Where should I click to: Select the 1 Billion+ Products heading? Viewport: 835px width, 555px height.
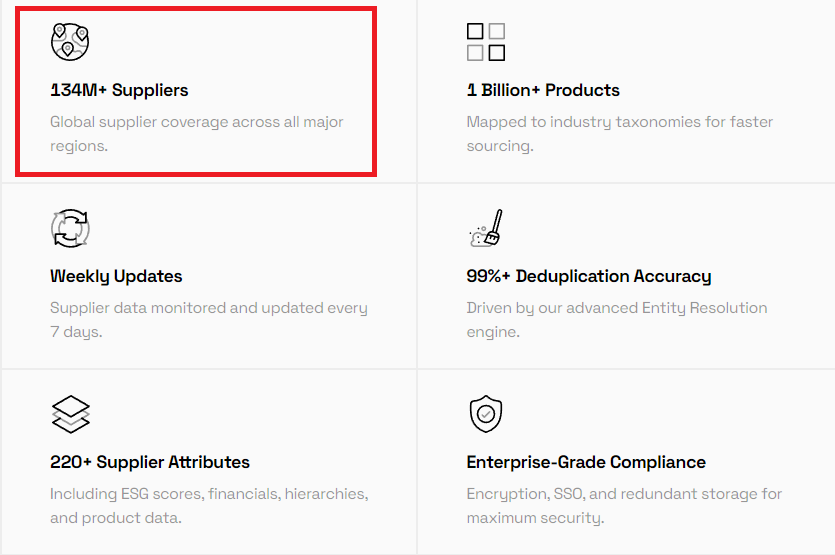point(543,90)
